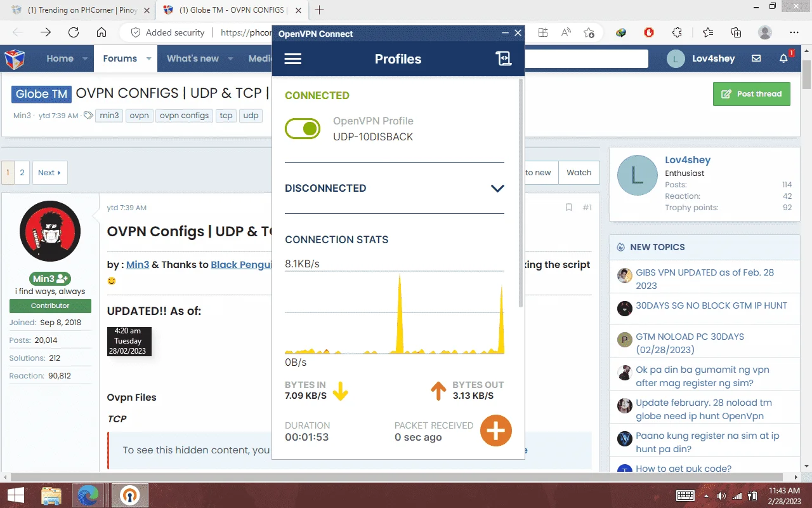Select the ovpn configs tag
812x508 pixels.
point(184,116)
